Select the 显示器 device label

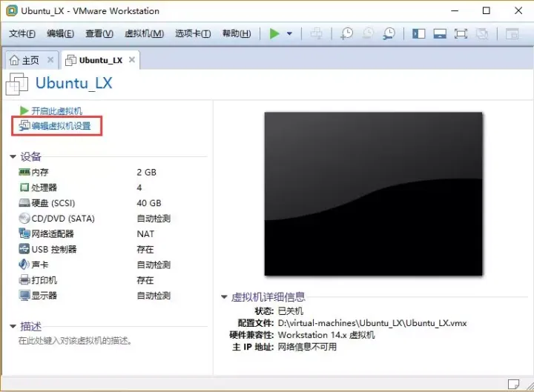(x=44, y=296)
